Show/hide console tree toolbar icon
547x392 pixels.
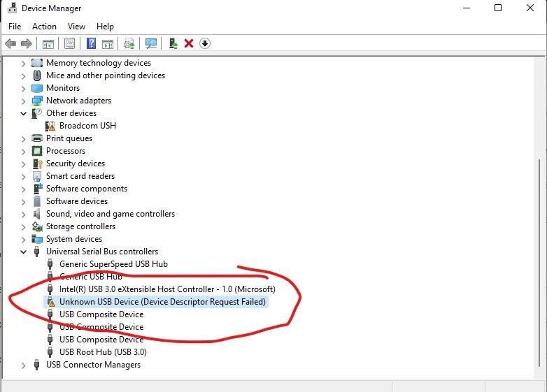coord(48,43)
